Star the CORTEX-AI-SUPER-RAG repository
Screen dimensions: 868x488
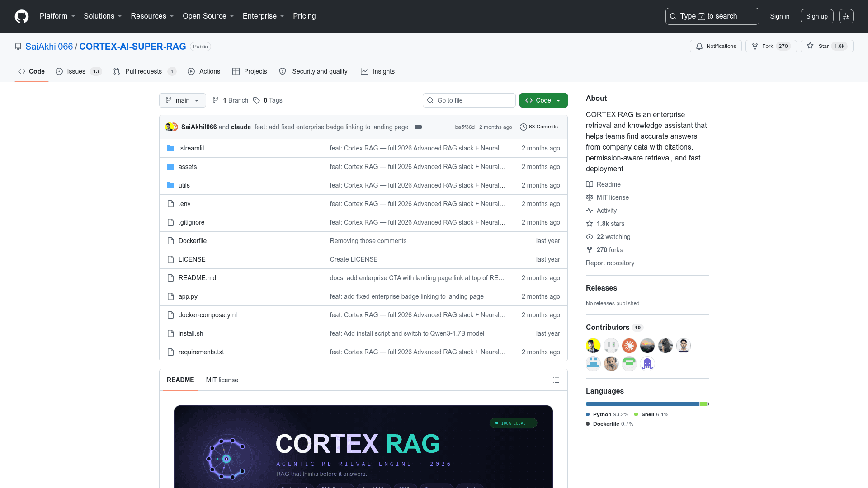click(827, 46)
